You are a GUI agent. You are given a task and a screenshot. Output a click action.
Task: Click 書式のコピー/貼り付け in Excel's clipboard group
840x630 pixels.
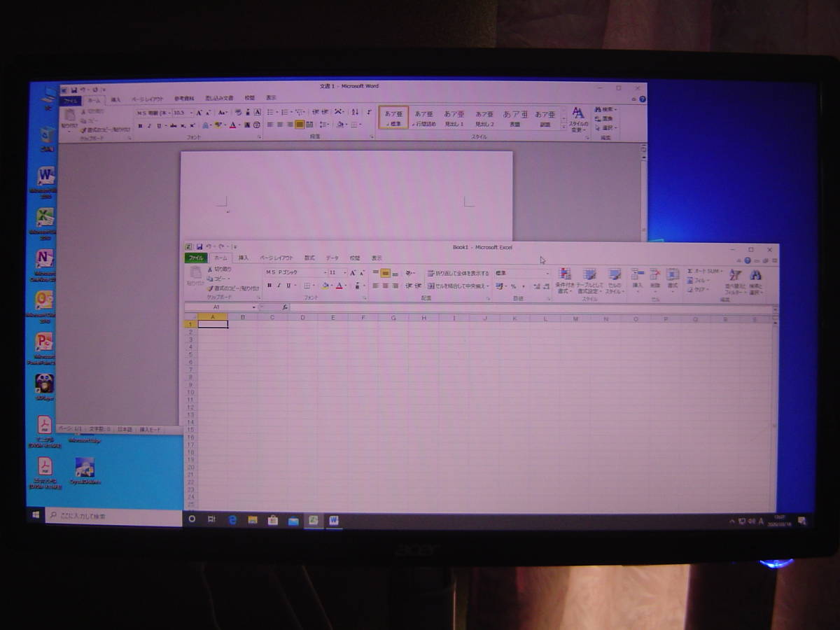tap(234, 288)
